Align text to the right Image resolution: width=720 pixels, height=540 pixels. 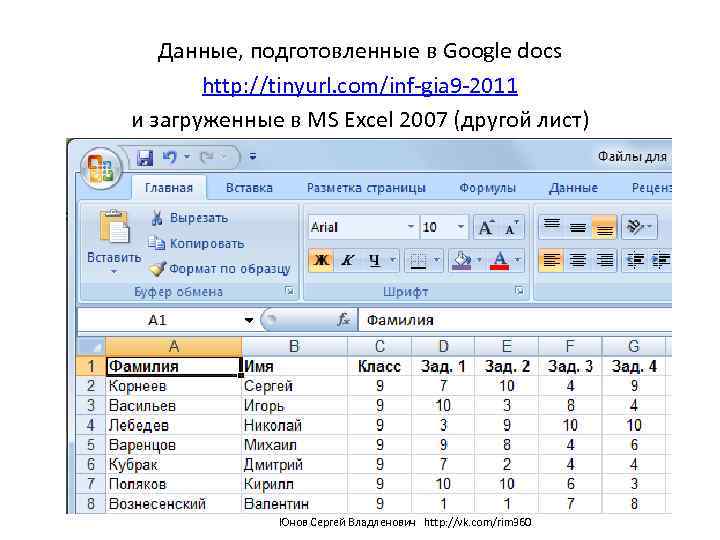[604, 260]
